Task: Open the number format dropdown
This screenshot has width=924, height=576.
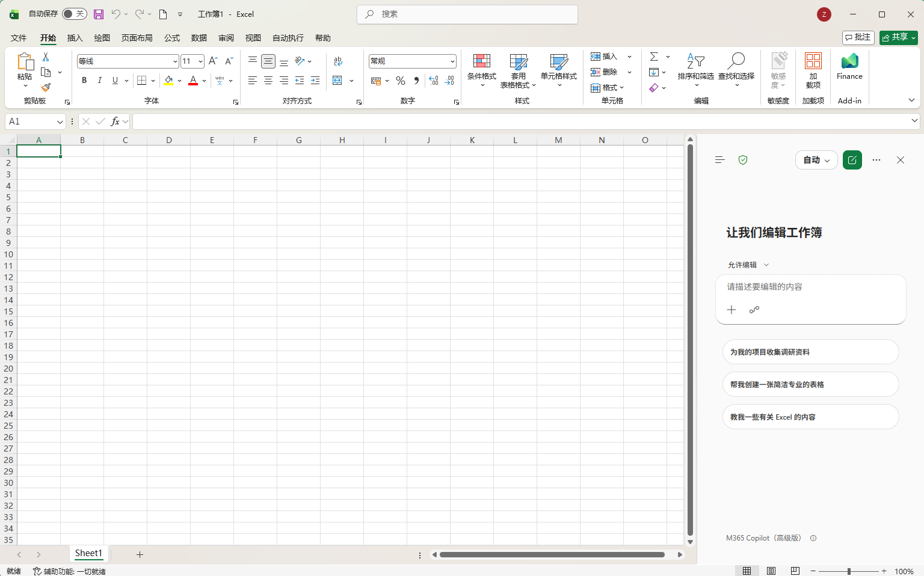Action: pos(452,61)
